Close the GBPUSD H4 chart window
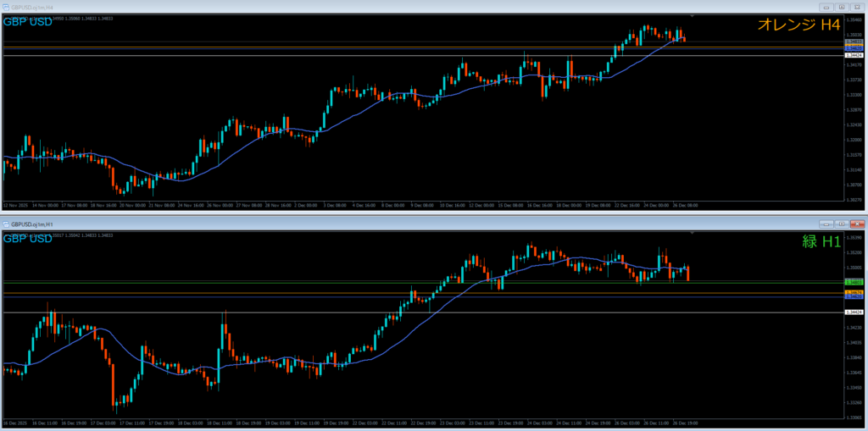Viewport: 868px width, 431px height. coord(857,7)
